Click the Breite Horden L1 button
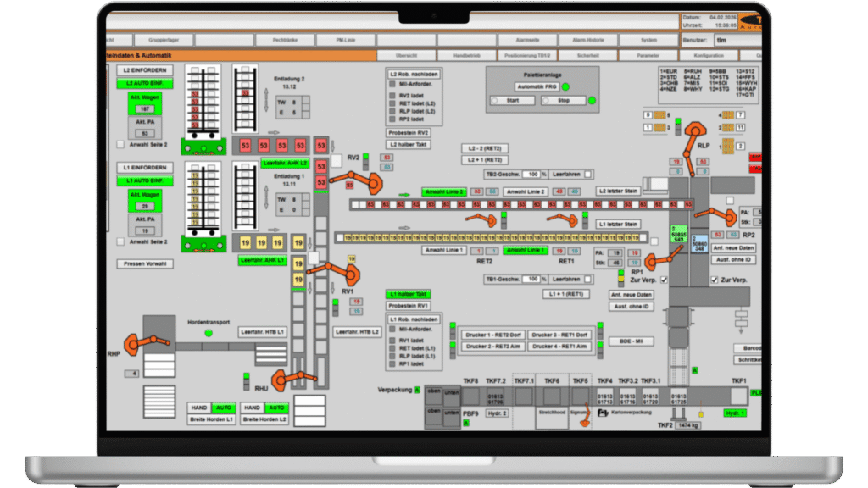 coord(211,419)
